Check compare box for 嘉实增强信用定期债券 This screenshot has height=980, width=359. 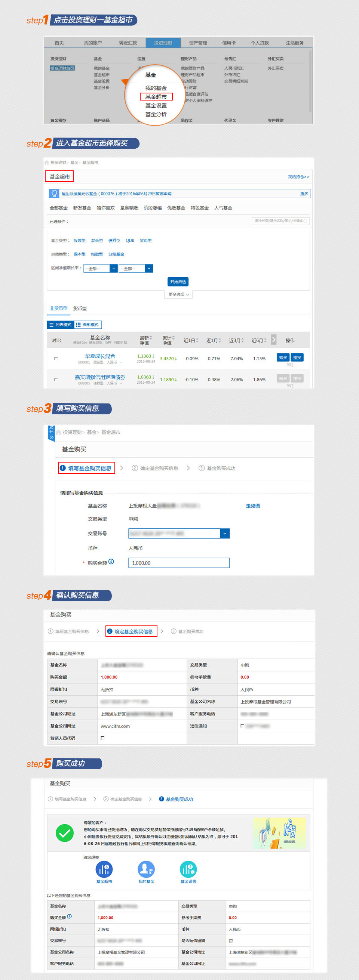pyautogui.click(x=56, y=379)
